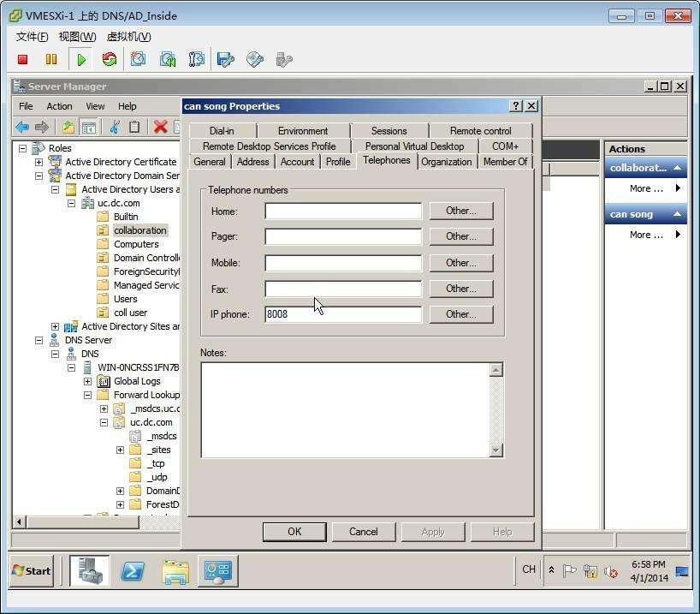
Task: Click Notes scrollbar down arrow
Action: click(496, 450)
